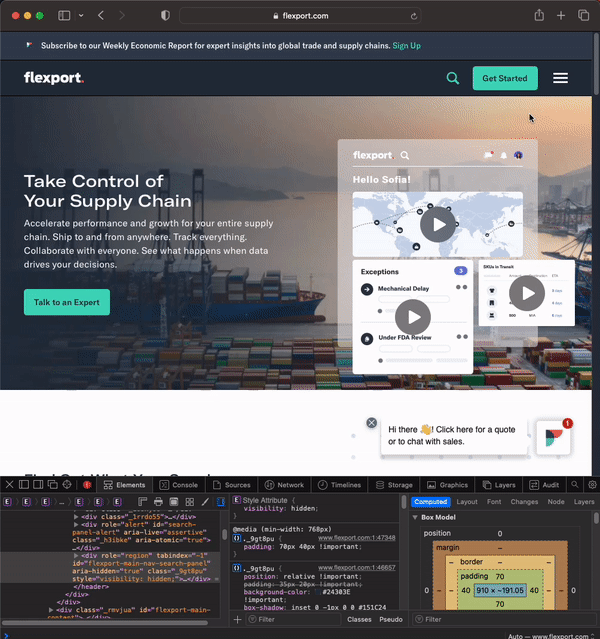
Task: Switch to Sources tab
Action: pos(232,485)
